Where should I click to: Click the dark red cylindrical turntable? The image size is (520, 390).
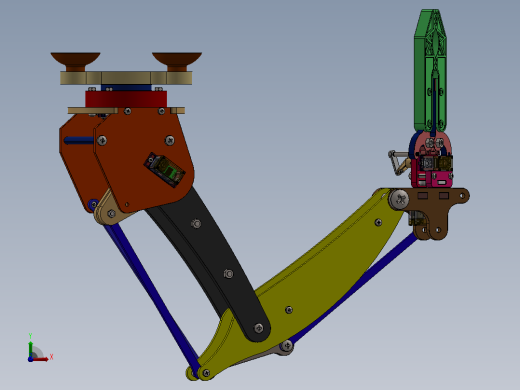[x=126, y=99]
